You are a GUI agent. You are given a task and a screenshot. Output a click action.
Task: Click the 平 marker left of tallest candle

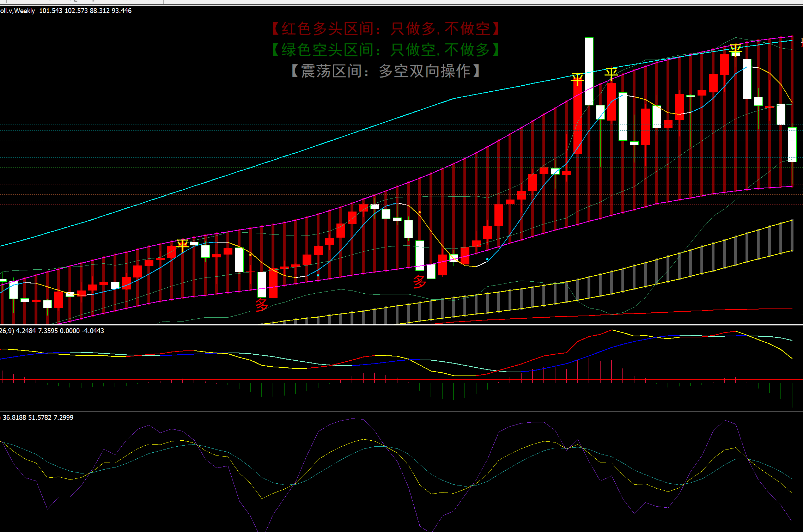577,79
